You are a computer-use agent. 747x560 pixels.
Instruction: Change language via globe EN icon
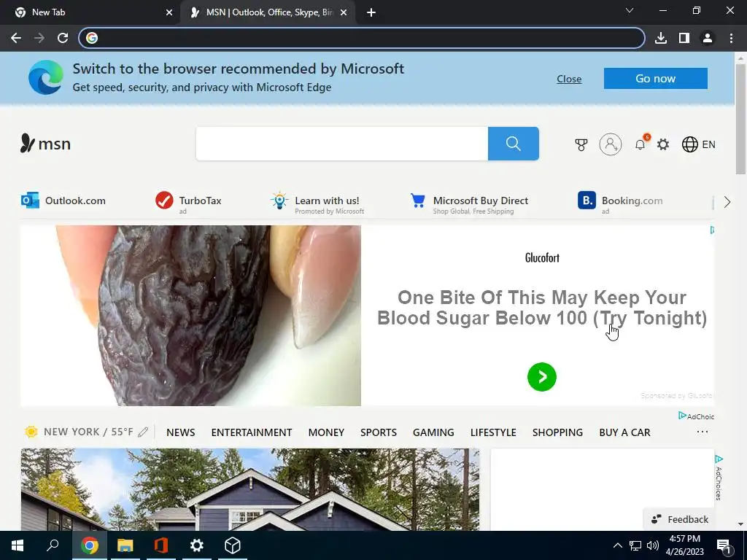pos(698,144)
